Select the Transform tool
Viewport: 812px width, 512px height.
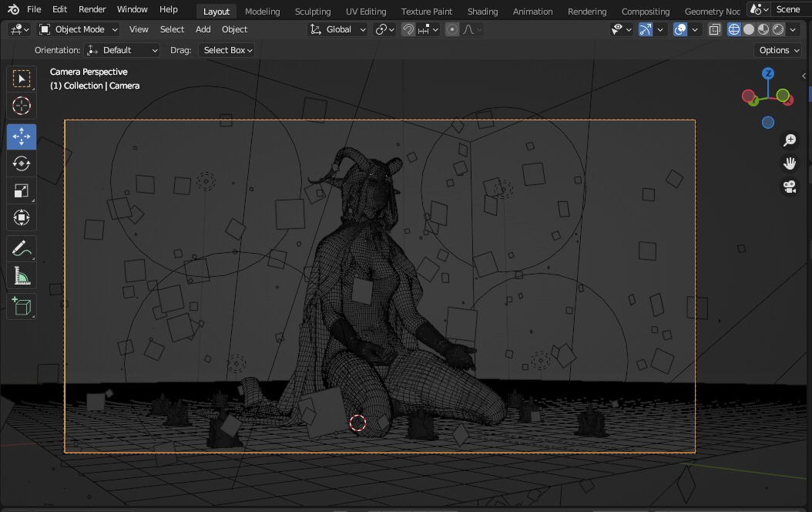pyautogui.click(x=22, y=217)
